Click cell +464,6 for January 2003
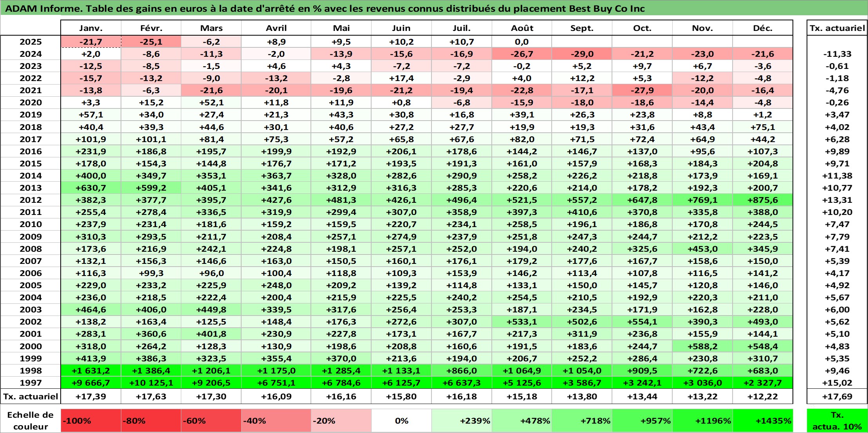 91,310
